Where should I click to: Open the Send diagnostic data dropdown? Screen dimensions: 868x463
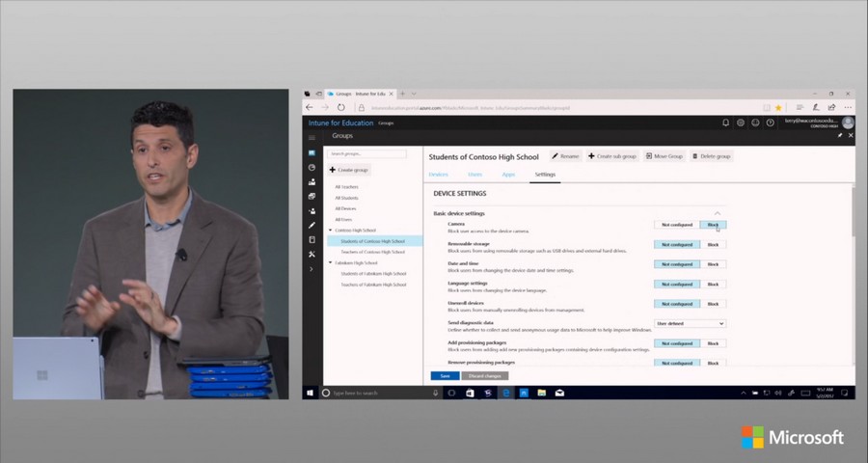[690, 323]
